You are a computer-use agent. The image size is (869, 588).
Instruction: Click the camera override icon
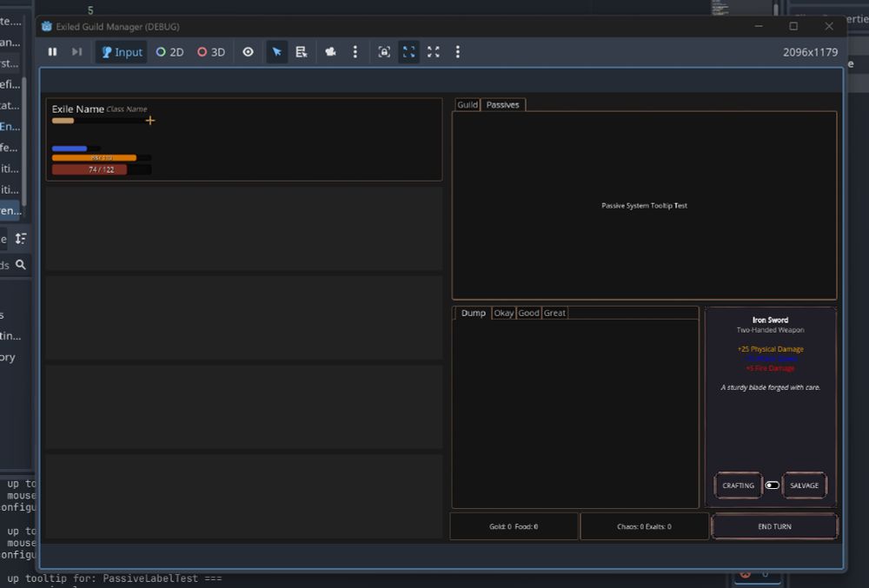(331, 51)
